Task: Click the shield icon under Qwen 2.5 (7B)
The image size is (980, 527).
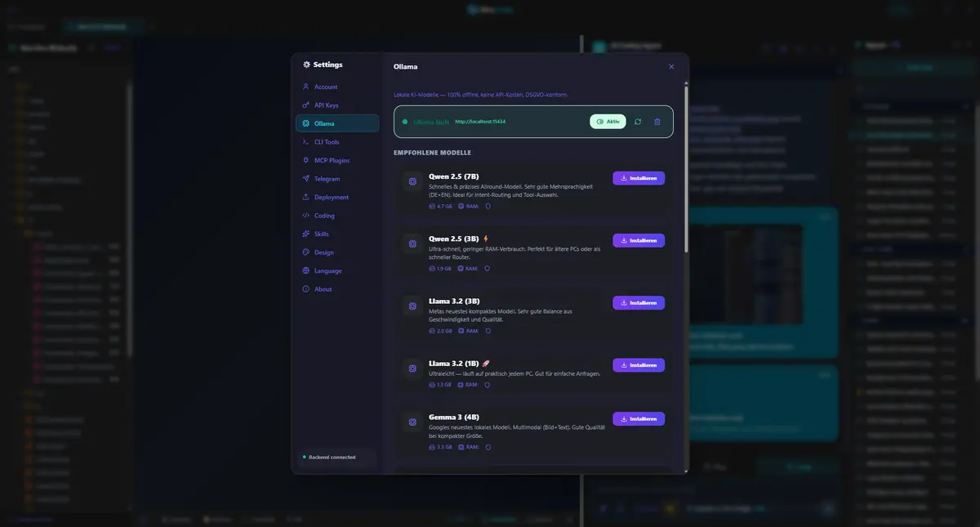Action: [x=488, y=206]
